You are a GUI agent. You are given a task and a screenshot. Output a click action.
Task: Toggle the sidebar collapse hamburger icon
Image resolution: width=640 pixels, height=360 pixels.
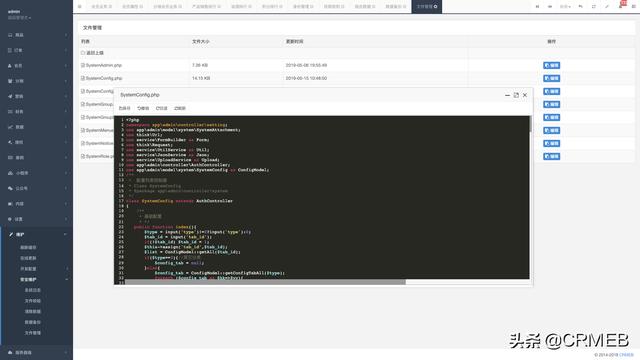click(80, 7)
